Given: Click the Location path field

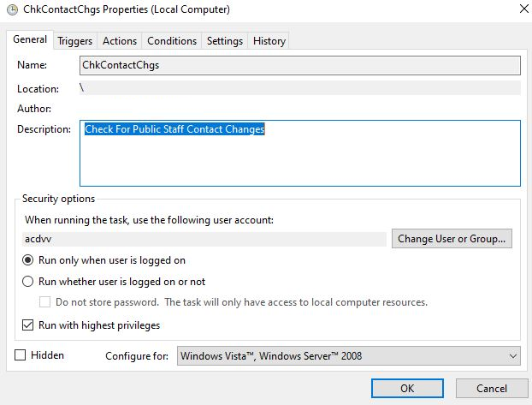Looking at the screenshot, I should coord(299,88).
